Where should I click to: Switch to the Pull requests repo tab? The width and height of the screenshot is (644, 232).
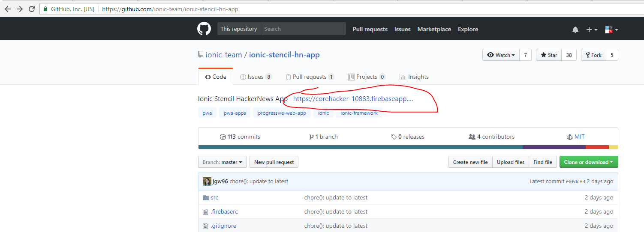pyautogui.click(x=310, y=77)
